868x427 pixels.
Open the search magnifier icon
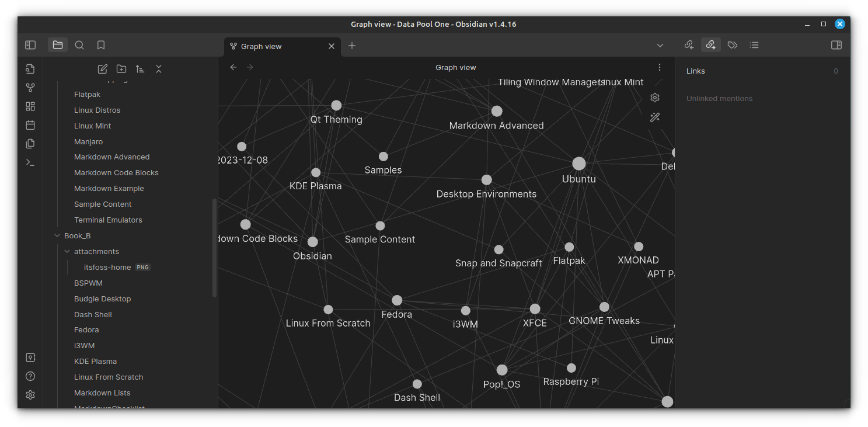79,45
